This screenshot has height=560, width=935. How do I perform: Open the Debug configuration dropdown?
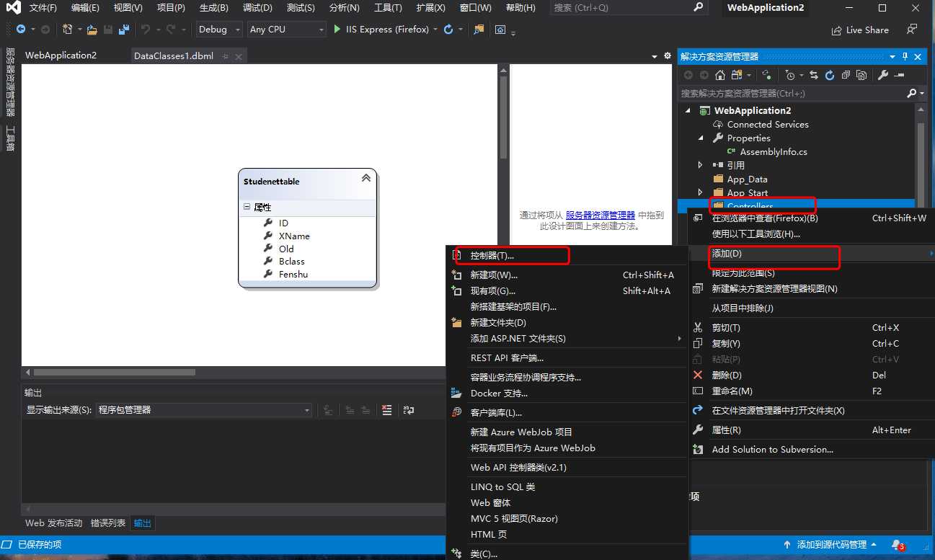pos(220,30)
